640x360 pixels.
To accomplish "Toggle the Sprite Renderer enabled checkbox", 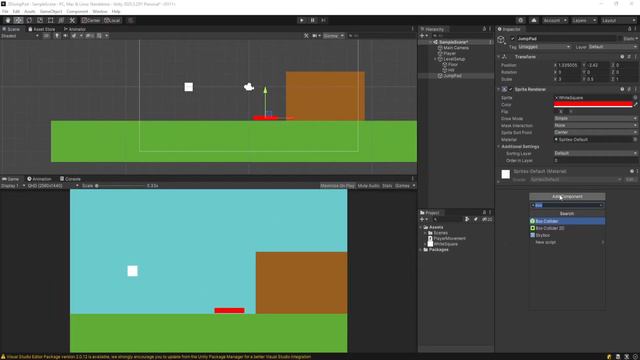I will point(511,89).
